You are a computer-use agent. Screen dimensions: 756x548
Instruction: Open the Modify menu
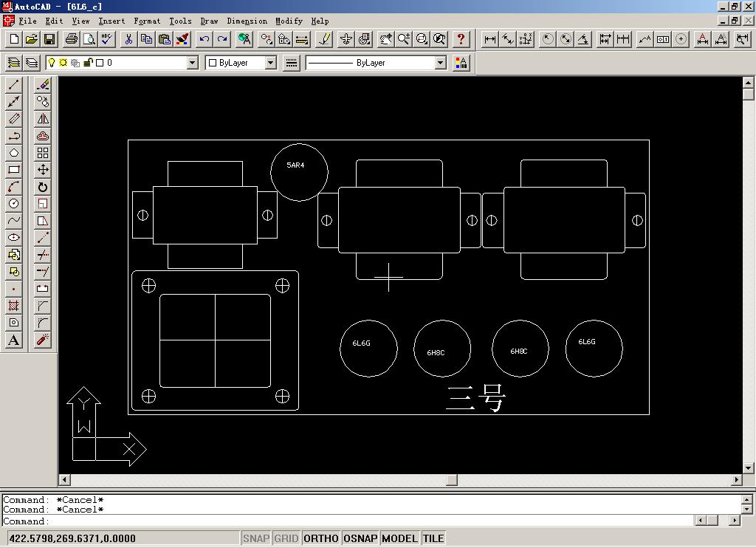(289, 21)
